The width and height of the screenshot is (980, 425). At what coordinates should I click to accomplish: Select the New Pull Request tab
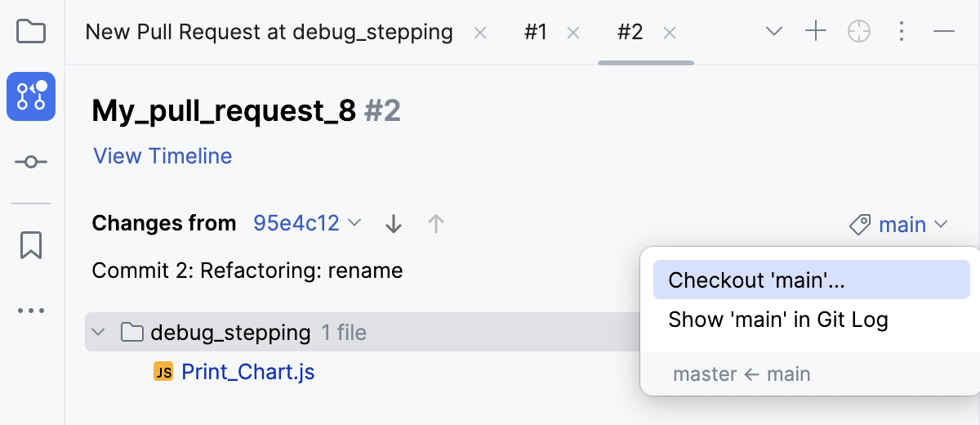click(269, 32)
